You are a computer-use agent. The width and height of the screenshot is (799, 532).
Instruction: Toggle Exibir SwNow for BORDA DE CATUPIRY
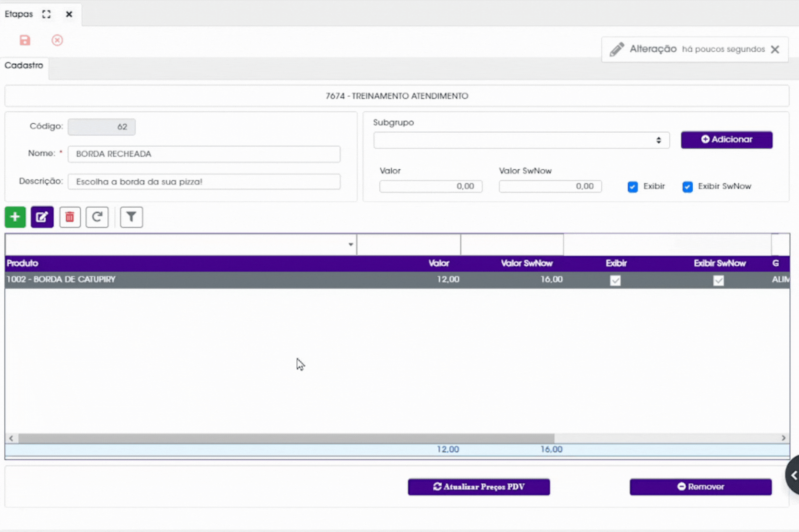point(718,280)
